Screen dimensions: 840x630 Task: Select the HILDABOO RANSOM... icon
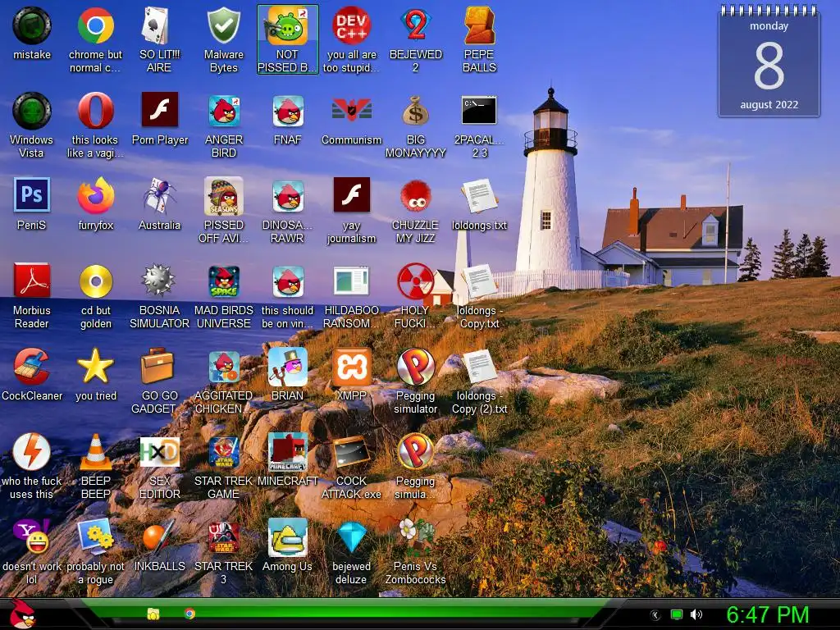click(351, 281)
